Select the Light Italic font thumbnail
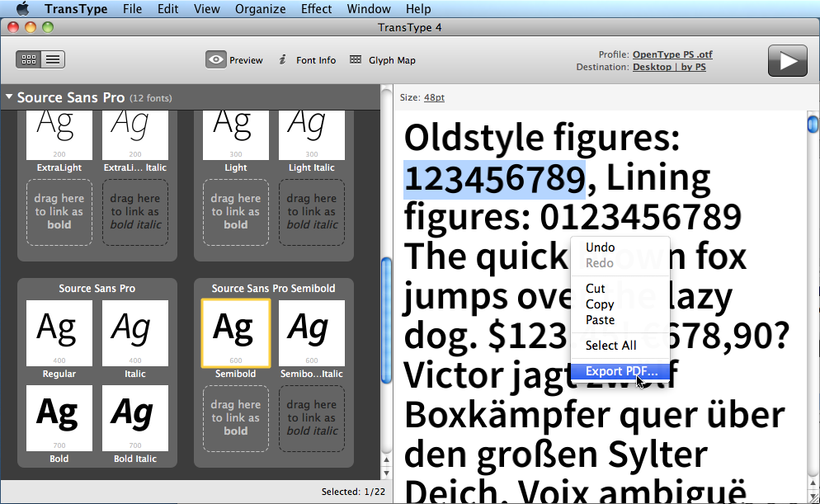 click(312, 134)
